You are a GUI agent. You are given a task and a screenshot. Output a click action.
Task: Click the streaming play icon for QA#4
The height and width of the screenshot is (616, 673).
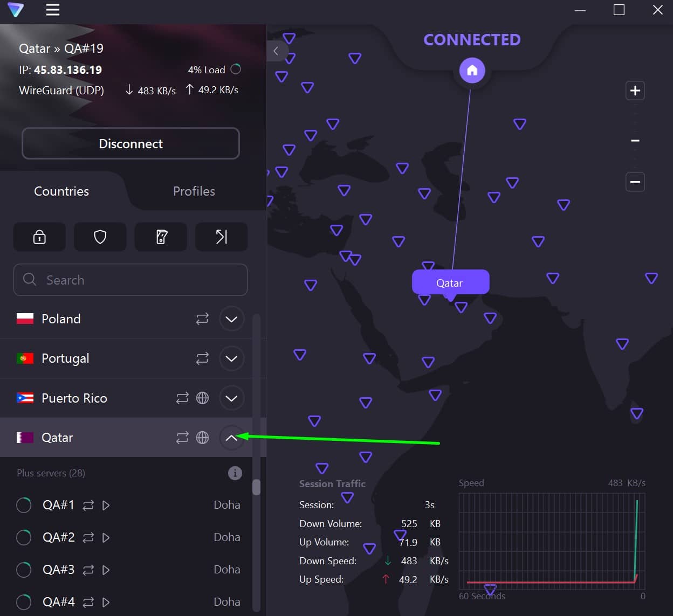pos(106,603)
